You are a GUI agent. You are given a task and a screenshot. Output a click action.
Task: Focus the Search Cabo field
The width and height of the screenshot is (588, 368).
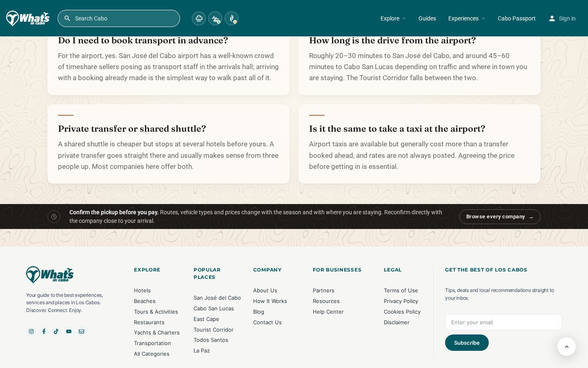pos(119,18)
